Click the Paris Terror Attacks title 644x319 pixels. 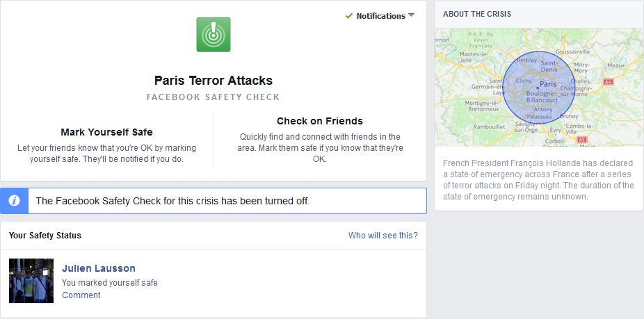click(x=213, y=81)
